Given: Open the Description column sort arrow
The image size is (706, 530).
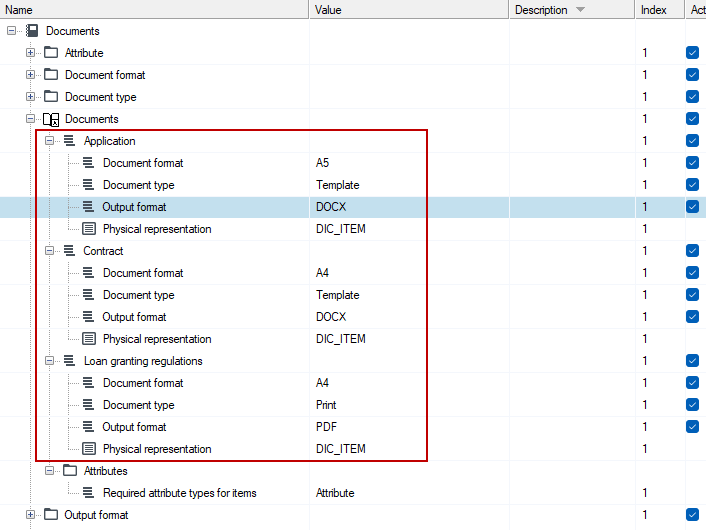Looking at the screenshot, I should point(580,9).
